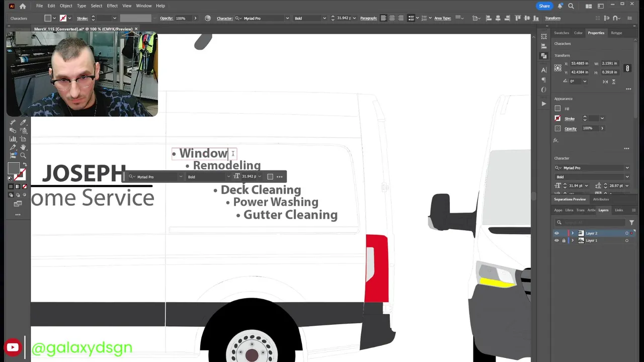Open the notifications bell
This screenshot has width=644, height=362.
560,6
